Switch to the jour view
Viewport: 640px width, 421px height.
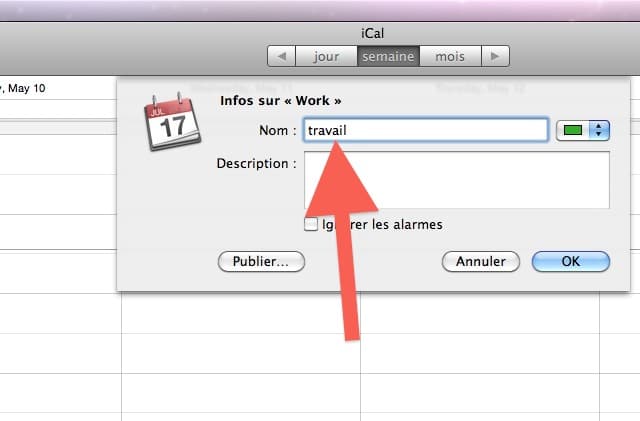(x=326, y=56)
